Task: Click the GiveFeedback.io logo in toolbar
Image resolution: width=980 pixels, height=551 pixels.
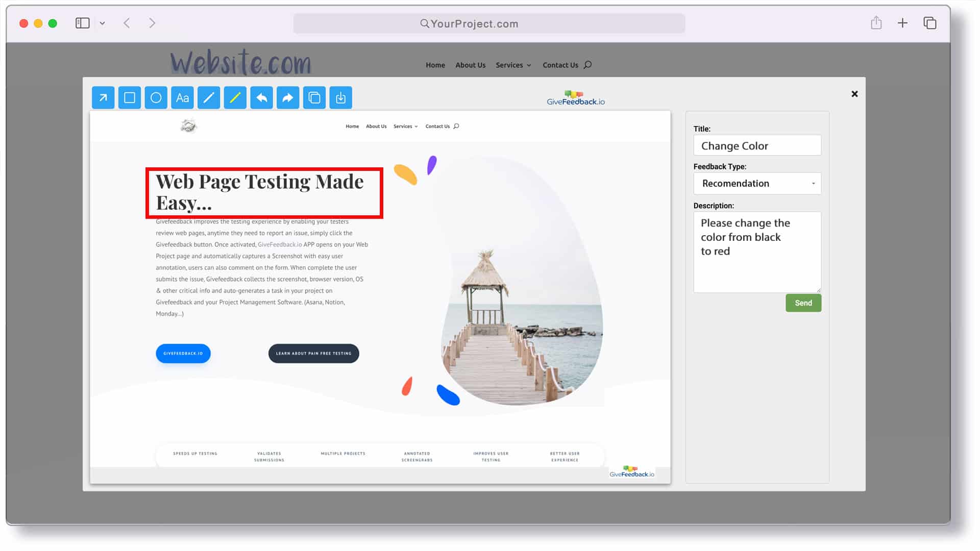Action: coord(575,98)
